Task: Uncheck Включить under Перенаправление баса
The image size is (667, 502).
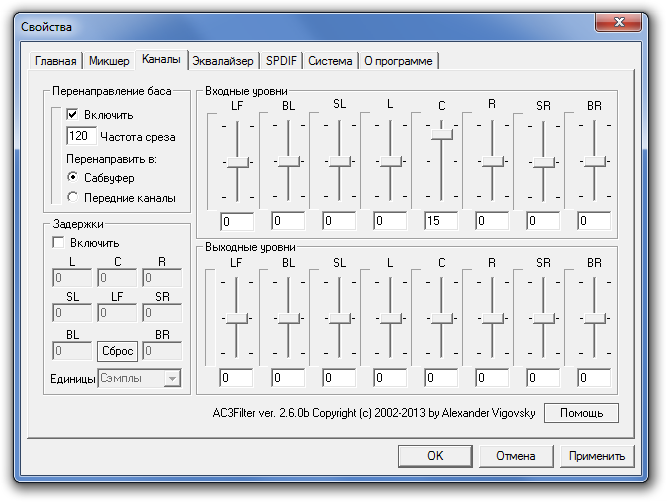Action: click(x=72, y=114)
